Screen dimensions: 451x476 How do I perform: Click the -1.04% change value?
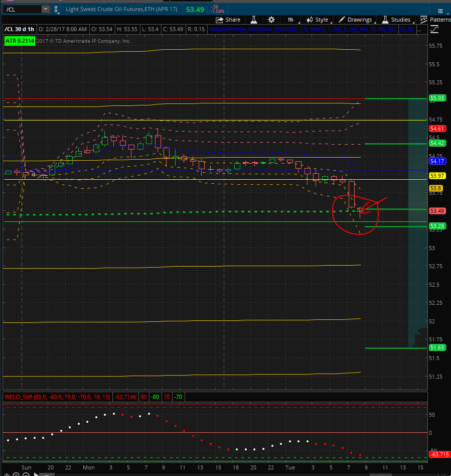click(x=217, y=12)
